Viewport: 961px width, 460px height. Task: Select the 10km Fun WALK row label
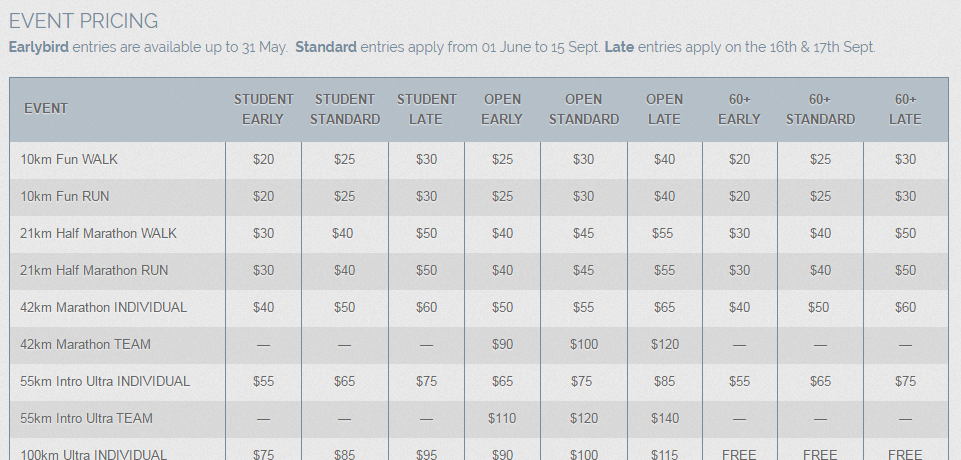[x=69, y=160]
